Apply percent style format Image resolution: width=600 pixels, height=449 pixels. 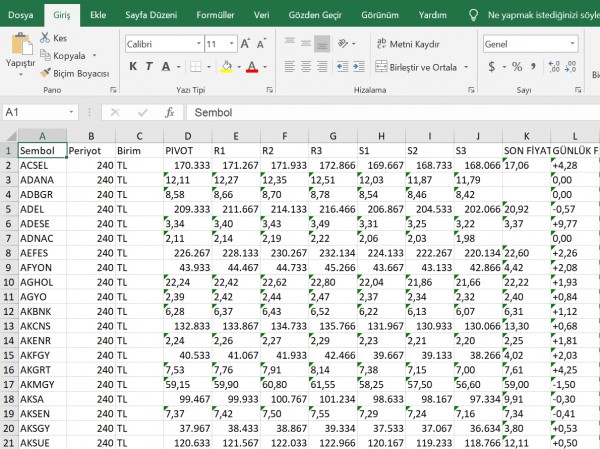[x=517, y=67]
